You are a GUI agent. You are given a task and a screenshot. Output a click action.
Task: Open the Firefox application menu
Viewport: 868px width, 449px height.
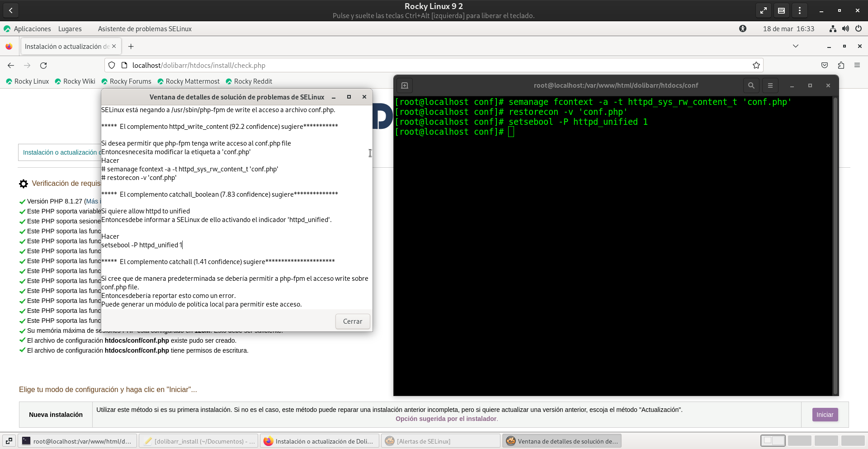tap(857, 66)
